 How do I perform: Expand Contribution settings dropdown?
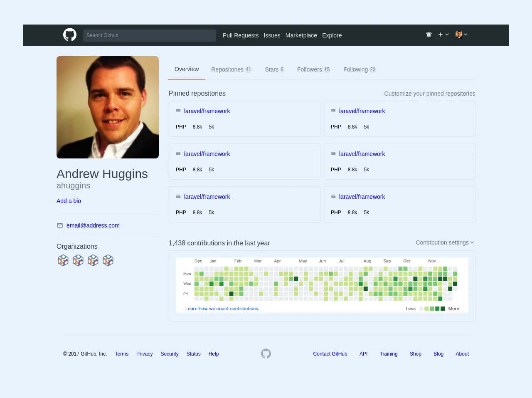coord(445,242)
